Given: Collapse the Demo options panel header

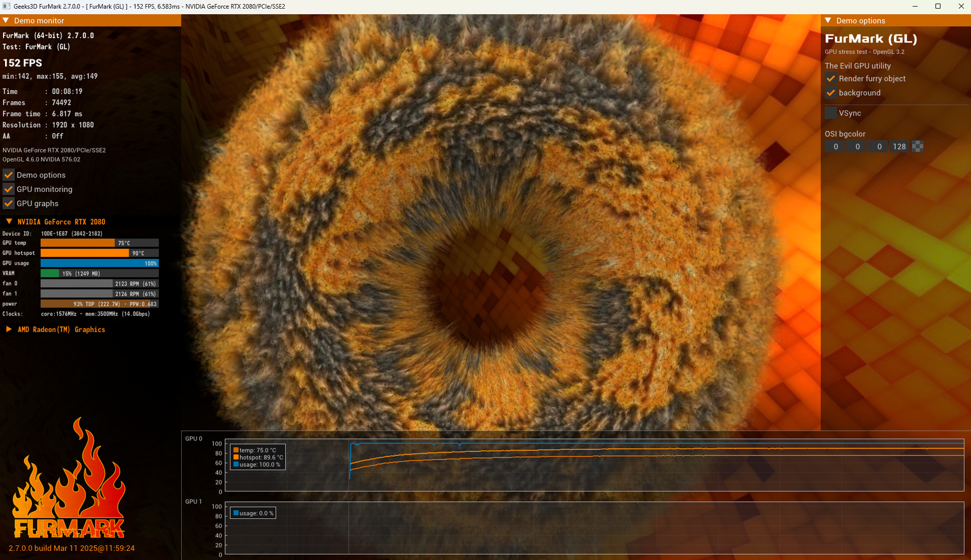Looking at the screenshot, I should 828,20.
